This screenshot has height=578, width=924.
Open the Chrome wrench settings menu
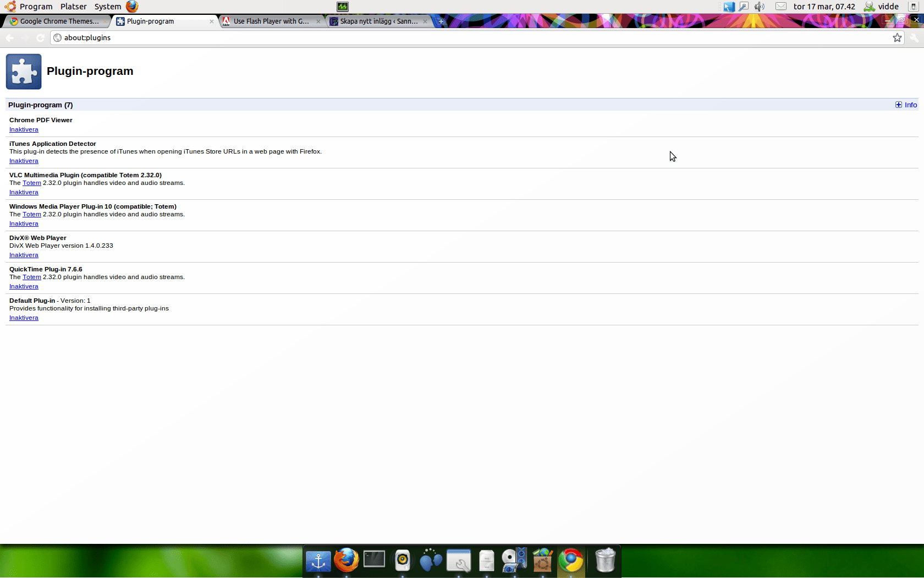pos(914,37)
